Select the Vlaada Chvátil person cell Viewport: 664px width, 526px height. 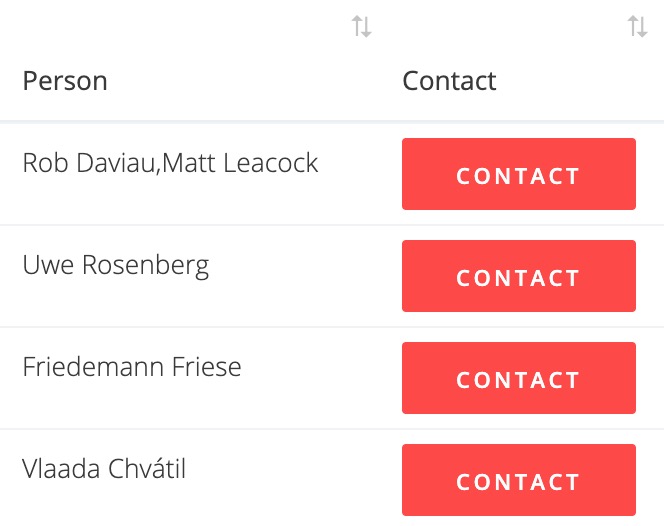click(x=104, y=469)
